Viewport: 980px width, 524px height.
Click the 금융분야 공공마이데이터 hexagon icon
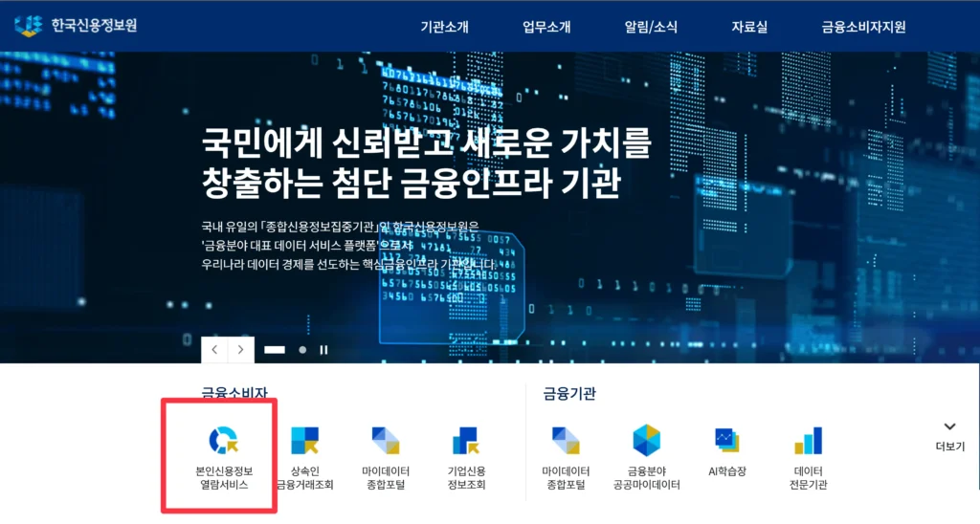point(646,441)
